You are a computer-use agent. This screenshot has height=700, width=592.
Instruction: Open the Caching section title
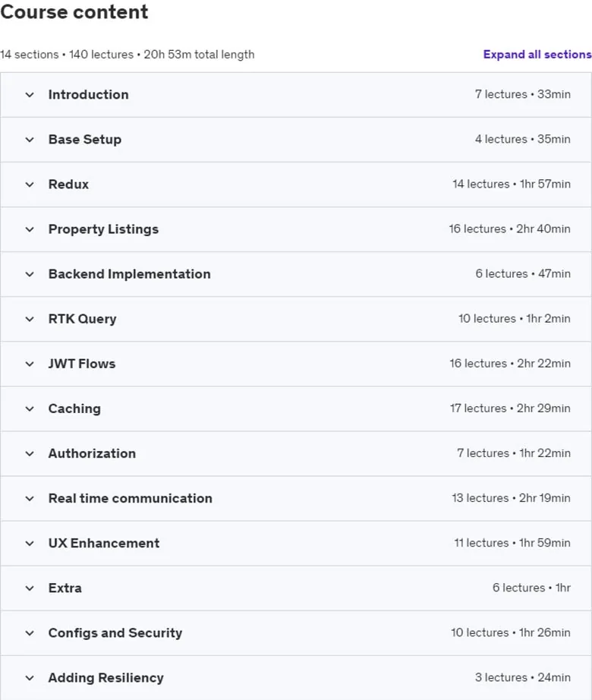pyautogui.click(x=74, y=408)
